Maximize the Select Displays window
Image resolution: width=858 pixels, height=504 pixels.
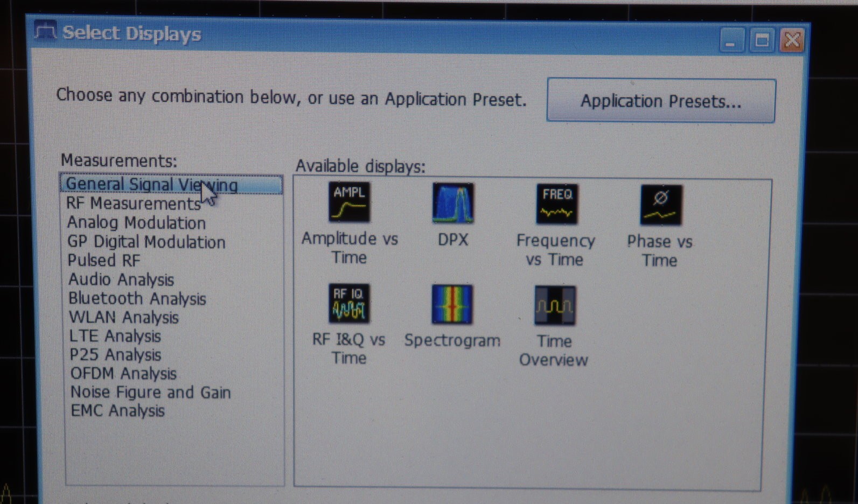pos(762,40)
